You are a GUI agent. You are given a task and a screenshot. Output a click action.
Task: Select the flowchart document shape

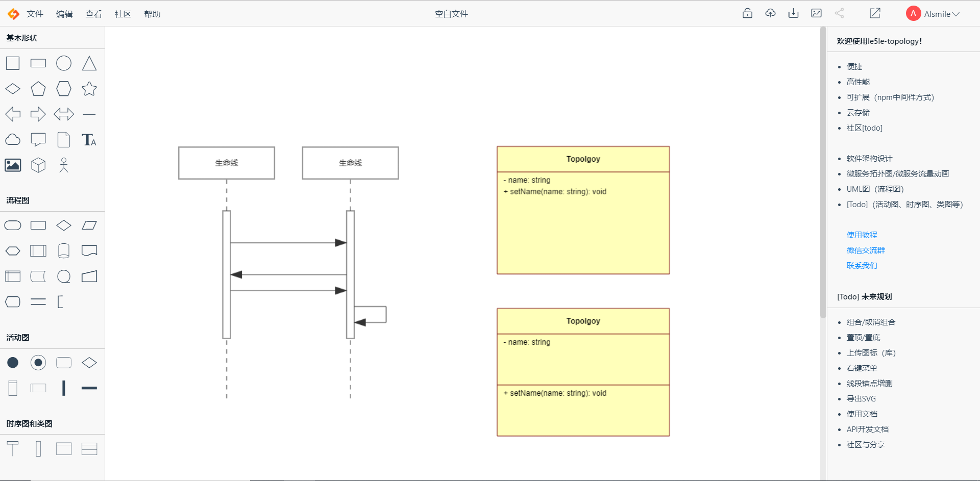(89, 251)
